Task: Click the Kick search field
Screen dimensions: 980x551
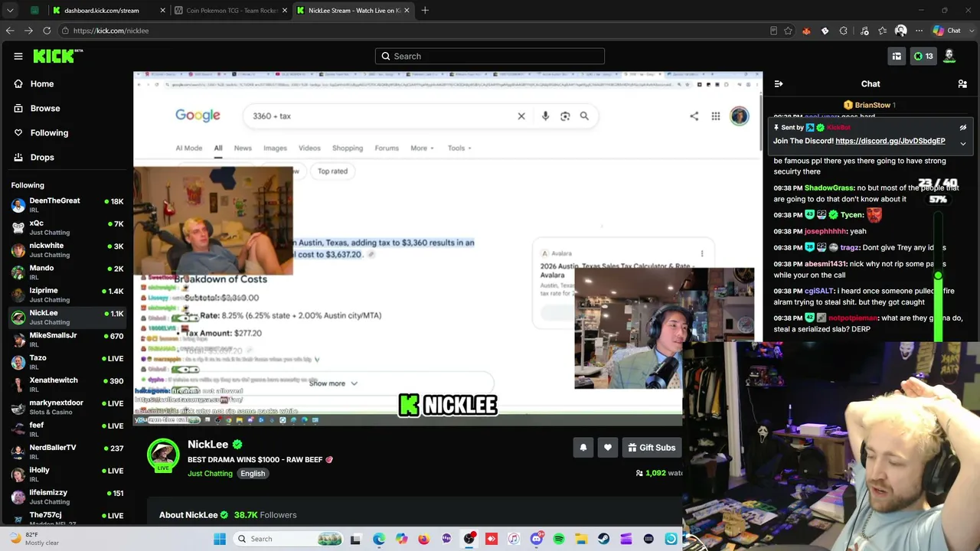Action: point(490,56)
